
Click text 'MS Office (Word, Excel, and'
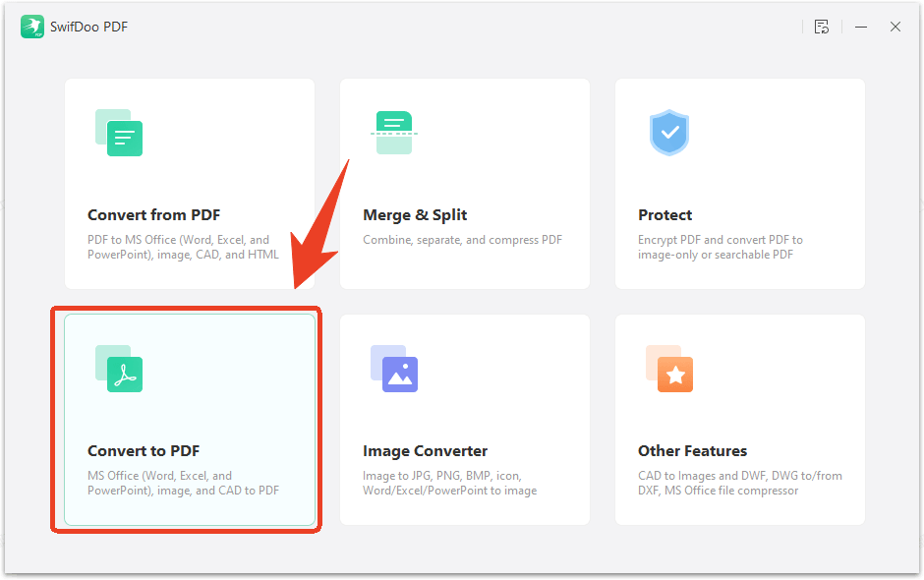159,476
